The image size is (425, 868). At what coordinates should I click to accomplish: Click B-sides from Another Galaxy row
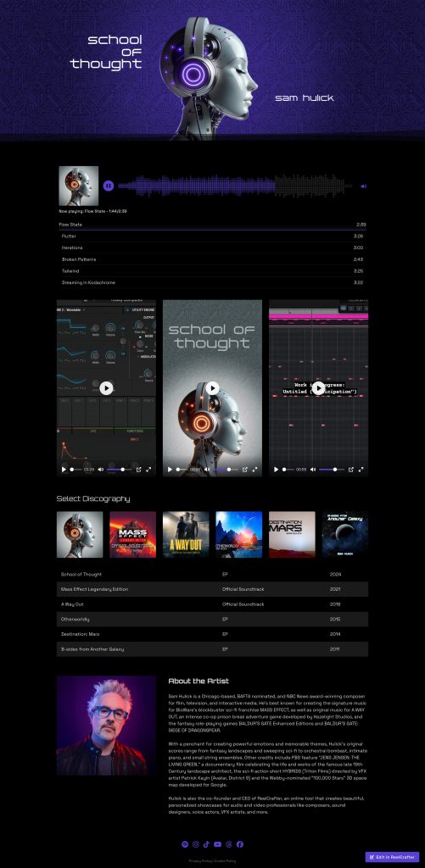(212, 648)
